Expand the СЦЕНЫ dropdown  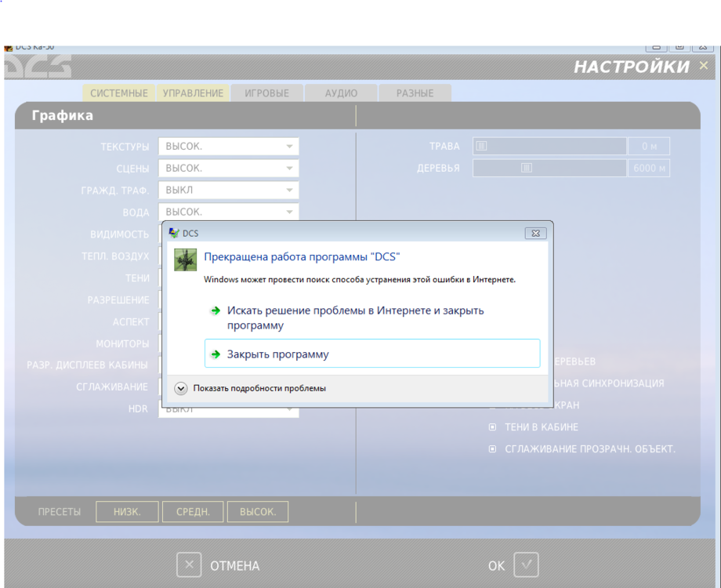(x=229, y=169)
